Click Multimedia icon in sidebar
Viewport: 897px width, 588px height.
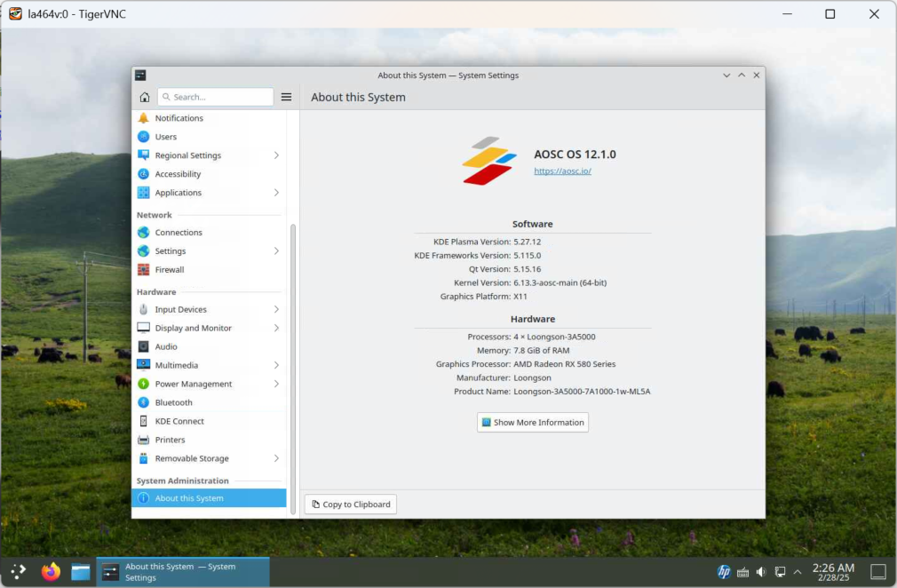click(144, 365)
